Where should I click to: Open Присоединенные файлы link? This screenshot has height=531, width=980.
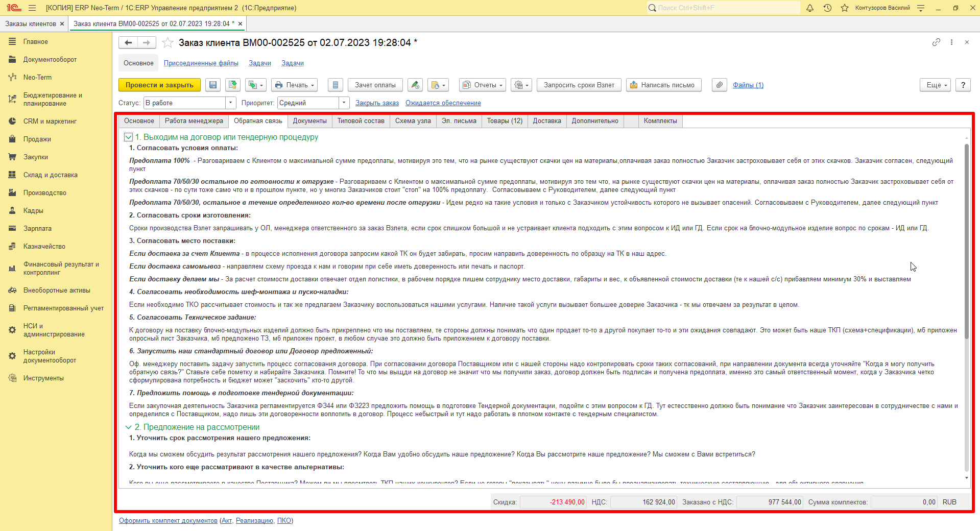(x=201, y=63)
